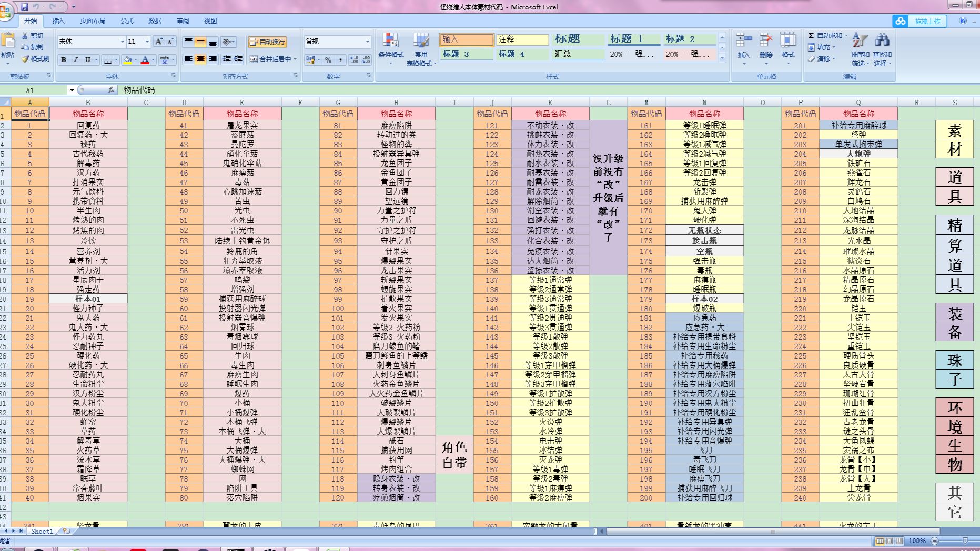Apply the 汇总 cell style

coord(578,54)
